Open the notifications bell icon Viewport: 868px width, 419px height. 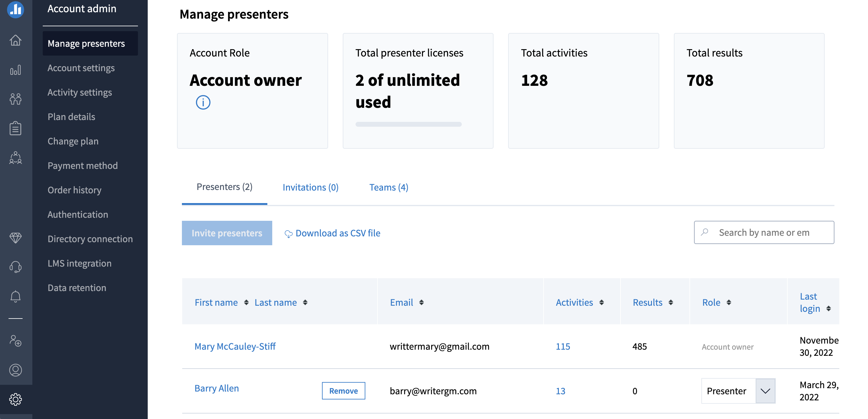pos(16,296)
